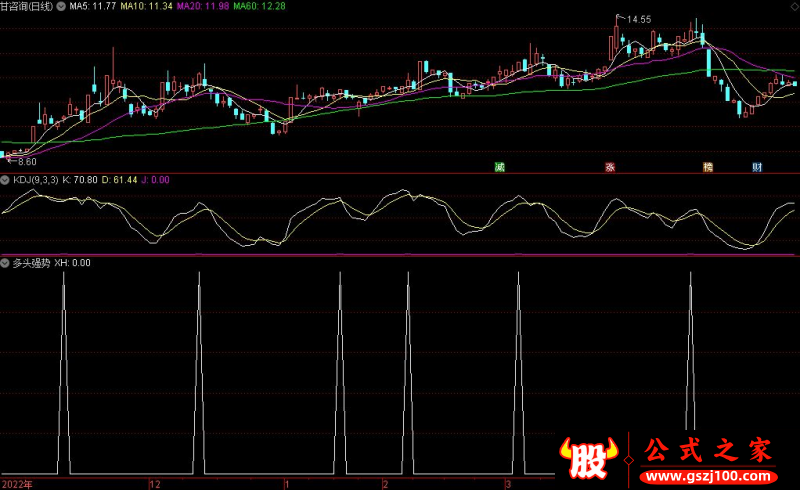Click the 14.55 high price marker
This screenshot has height=490, width=800.
pyautogui.click(x=638, y=19)
